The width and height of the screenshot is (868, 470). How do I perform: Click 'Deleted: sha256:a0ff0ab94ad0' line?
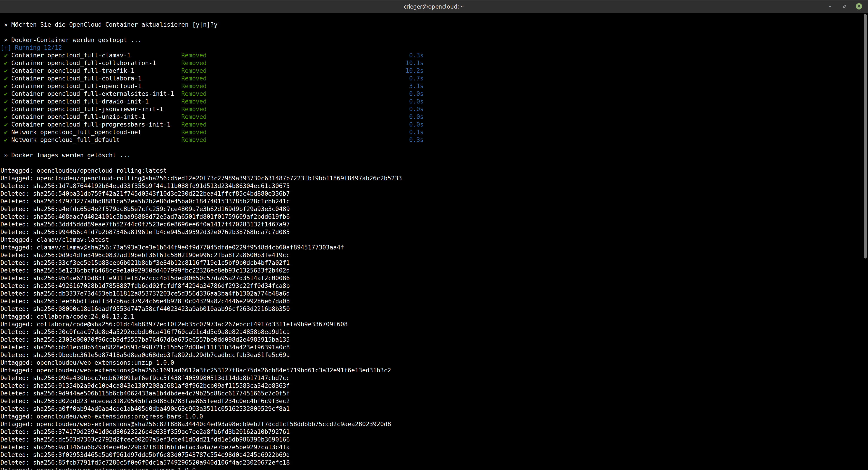tap(145, 409)
